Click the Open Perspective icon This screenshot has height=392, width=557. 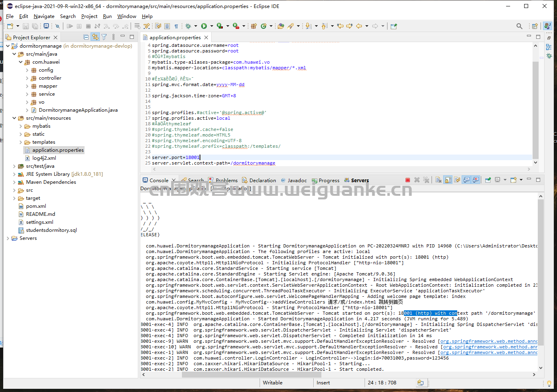click(535, 26)
